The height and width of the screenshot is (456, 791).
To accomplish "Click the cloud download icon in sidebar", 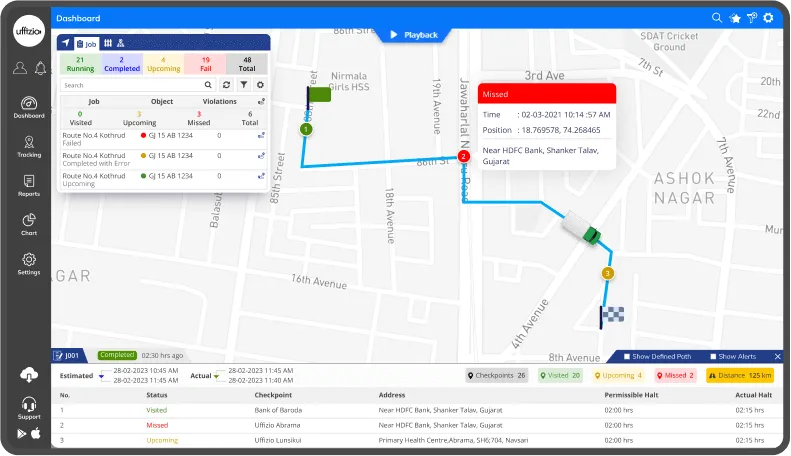I will click(28, 375).
